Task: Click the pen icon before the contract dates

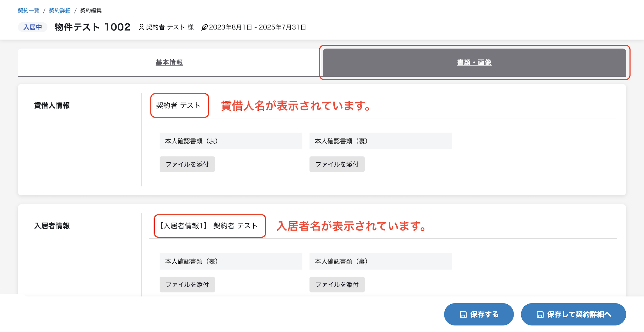Action: (x=204, y=27)
